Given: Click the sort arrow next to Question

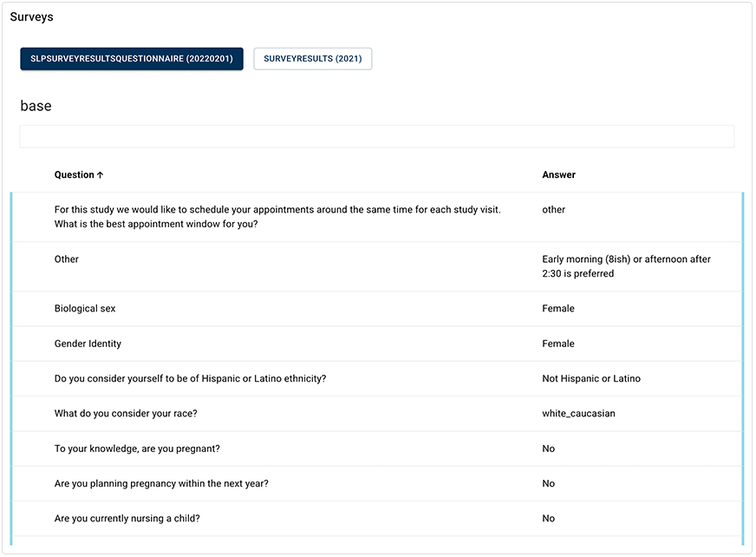Looking at the screenshot, I should click(101, 175).
